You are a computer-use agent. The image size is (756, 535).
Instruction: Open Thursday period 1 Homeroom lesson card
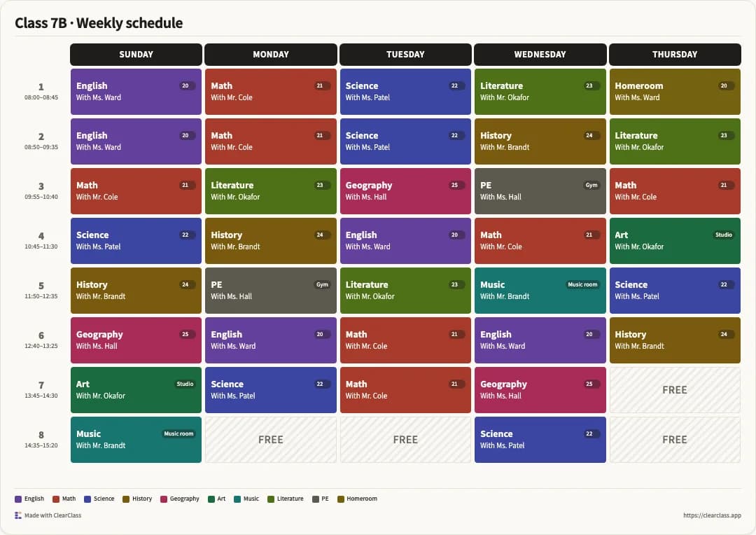click(675, 92)
